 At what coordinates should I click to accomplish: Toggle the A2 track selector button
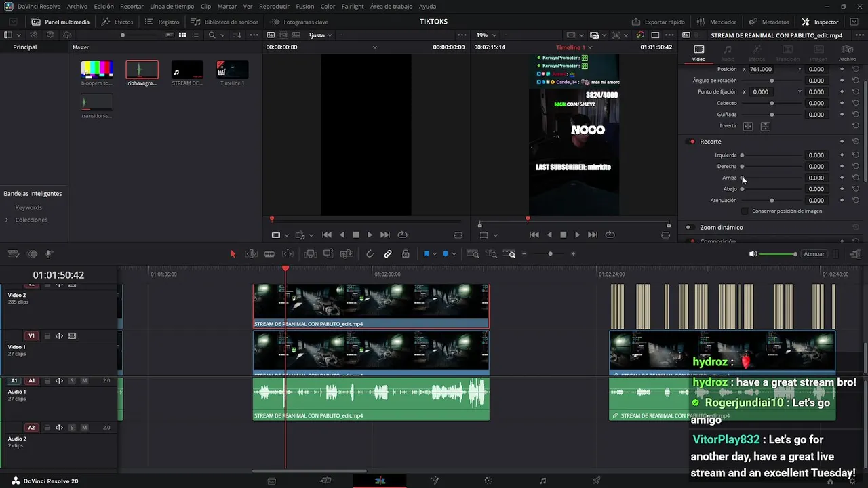31,428
